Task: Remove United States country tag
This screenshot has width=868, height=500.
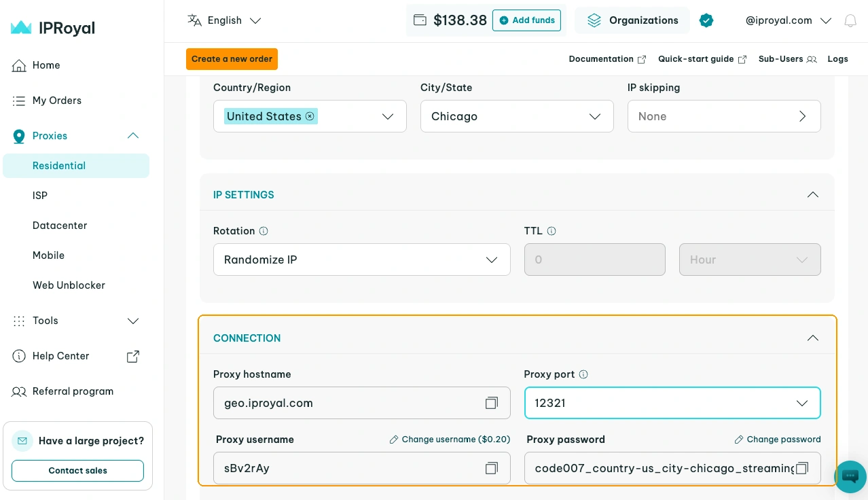Action: pos(310,116)
